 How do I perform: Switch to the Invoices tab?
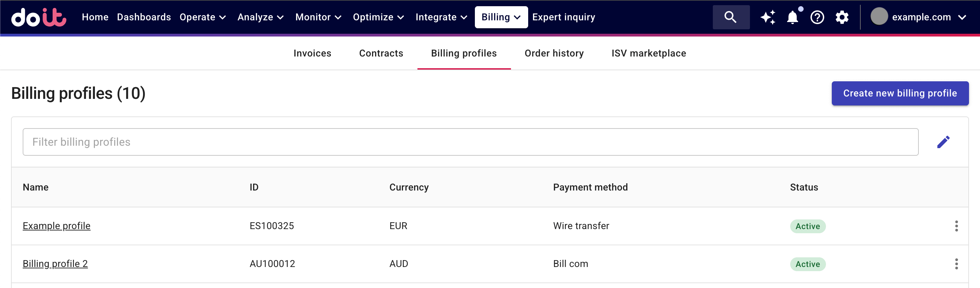tap(312, 53)
